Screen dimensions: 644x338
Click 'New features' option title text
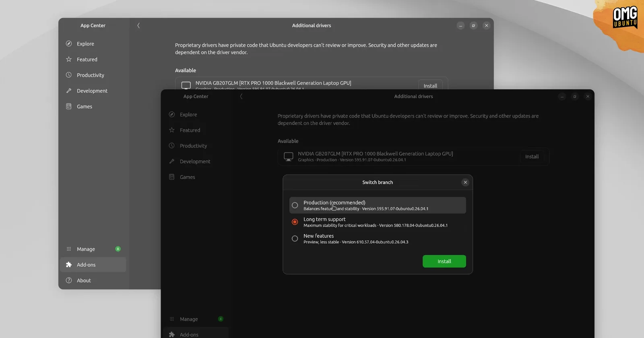318,236
